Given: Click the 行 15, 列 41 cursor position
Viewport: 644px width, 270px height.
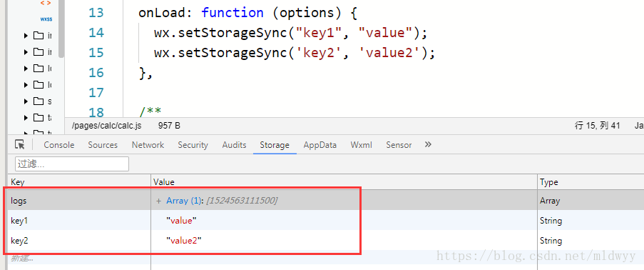Looking at the screenshot, I should pyautogui.click(x=597, y=126).
